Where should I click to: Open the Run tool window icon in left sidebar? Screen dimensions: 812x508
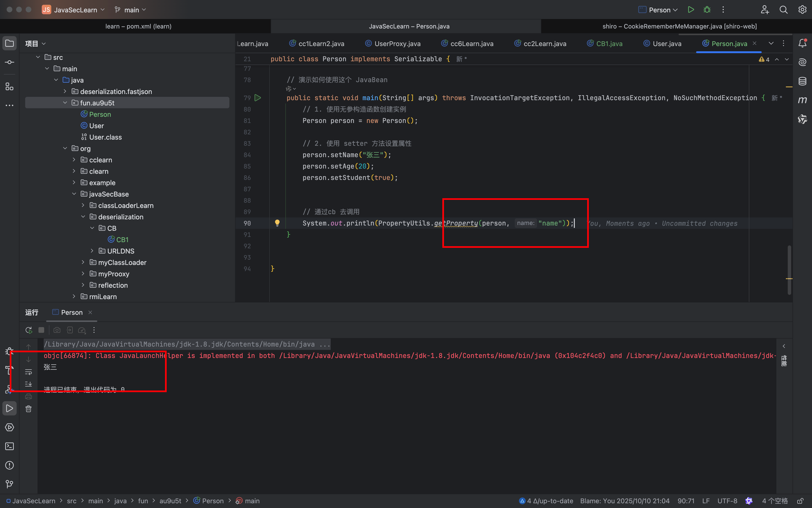coord(9,408)
